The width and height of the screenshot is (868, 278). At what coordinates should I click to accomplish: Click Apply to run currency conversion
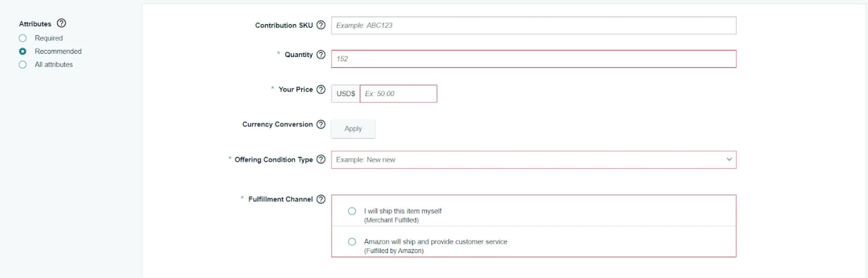pos(353,129)
